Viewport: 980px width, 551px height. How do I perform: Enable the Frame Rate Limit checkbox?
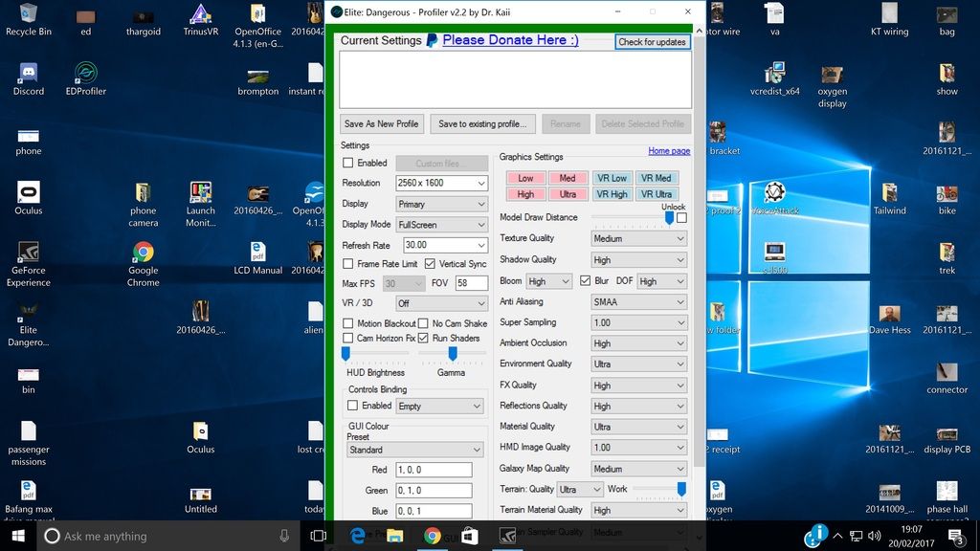(x=348, y=264)
